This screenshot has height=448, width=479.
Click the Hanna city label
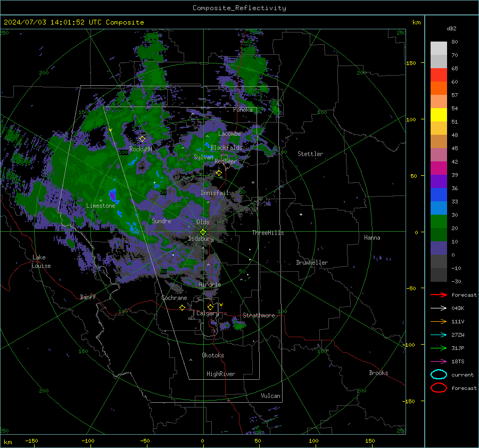pyautogui.click(x=372, y=238)
